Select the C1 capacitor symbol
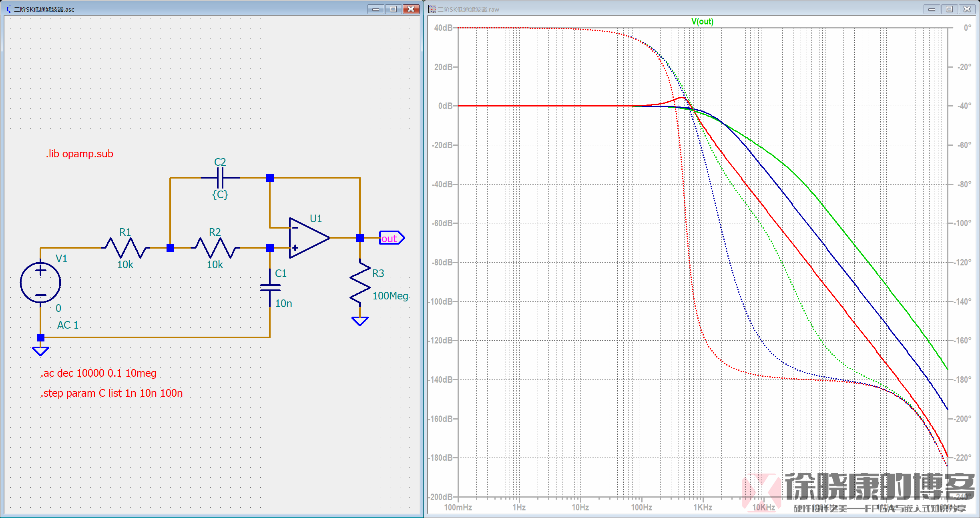The image size is (980, 518). coord(270,287)
